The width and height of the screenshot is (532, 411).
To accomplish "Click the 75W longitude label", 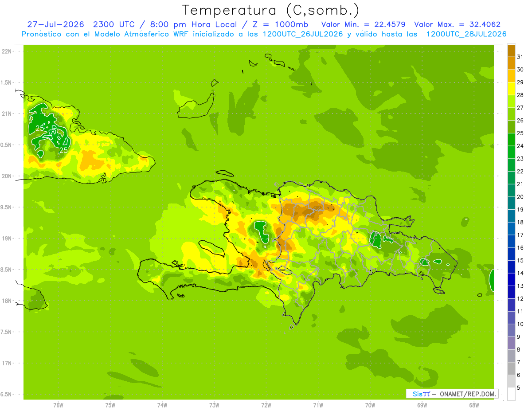I will pos(110,405).
